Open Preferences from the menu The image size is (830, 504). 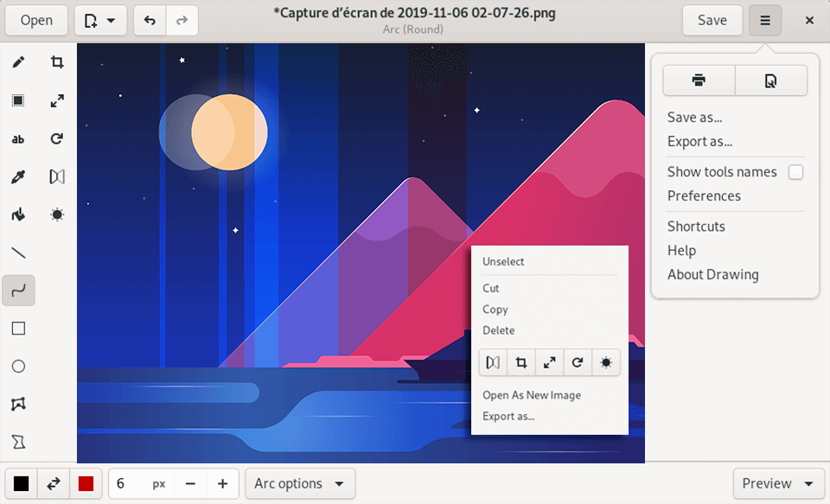pyautogui.click(x=704, y=196)
